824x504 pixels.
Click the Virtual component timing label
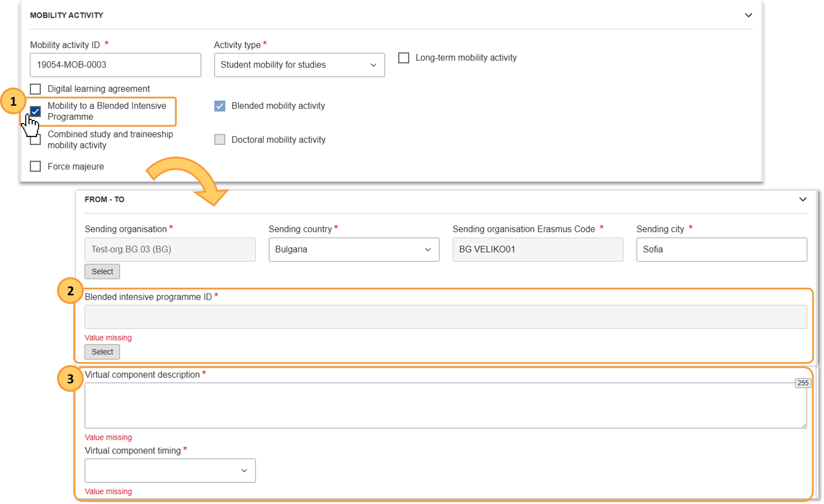132,450
